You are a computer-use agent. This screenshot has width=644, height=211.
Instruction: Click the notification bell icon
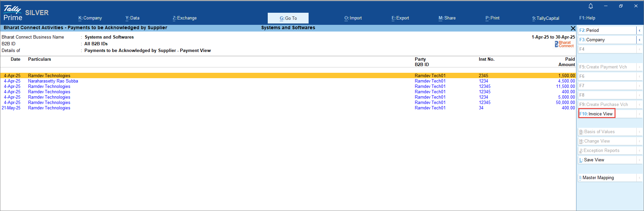(x=591, y=6)
